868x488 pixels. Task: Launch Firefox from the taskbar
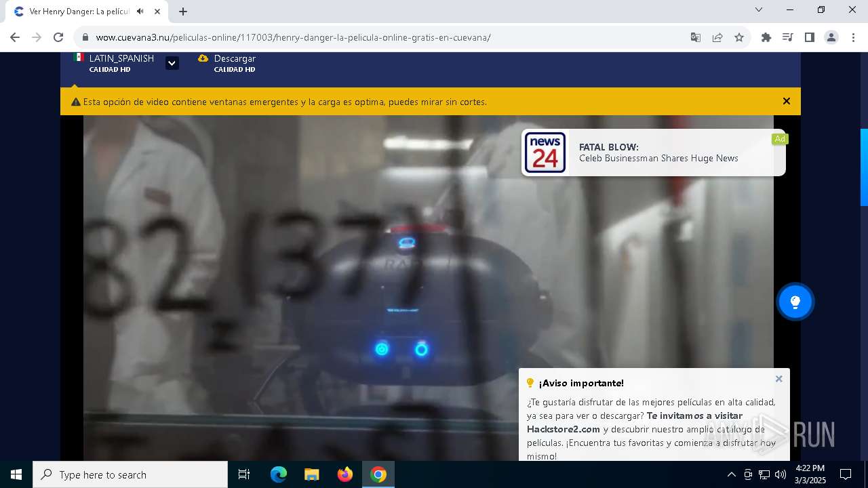pyautogui.click(x=345, y=474)
